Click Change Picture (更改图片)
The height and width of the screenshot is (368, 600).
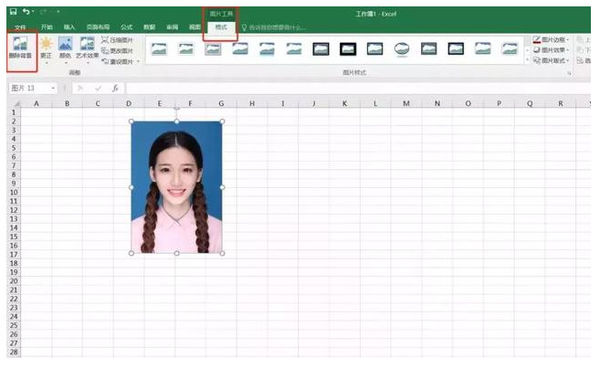coord(117,50)
